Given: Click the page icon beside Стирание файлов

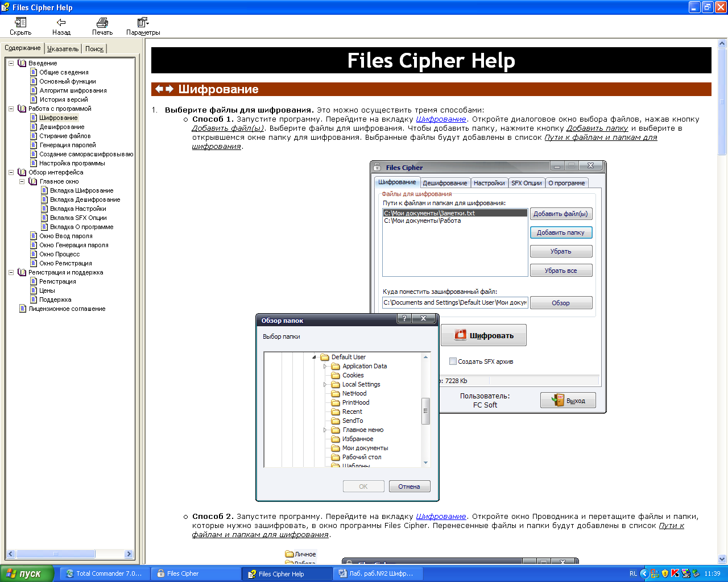Looking at the screenshot, I should [34, 136].
